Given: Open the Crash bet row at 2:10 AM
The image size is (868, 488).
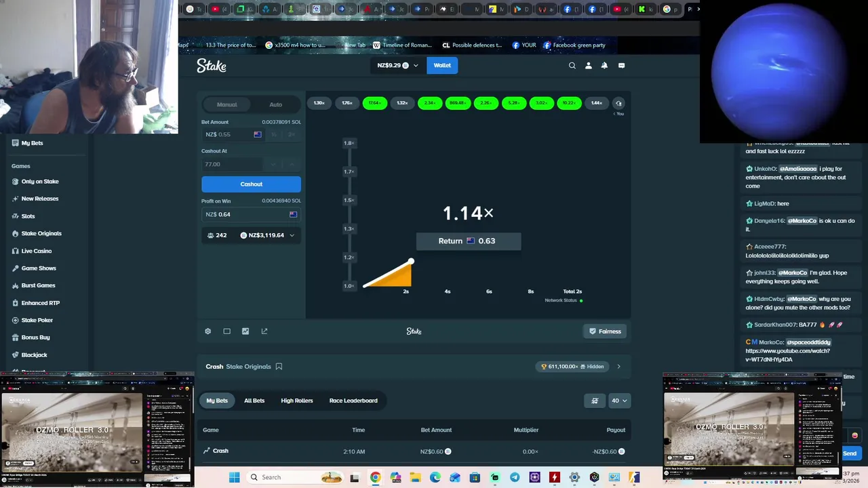Looking at the screenshot, I should click(x=414, y=451).
